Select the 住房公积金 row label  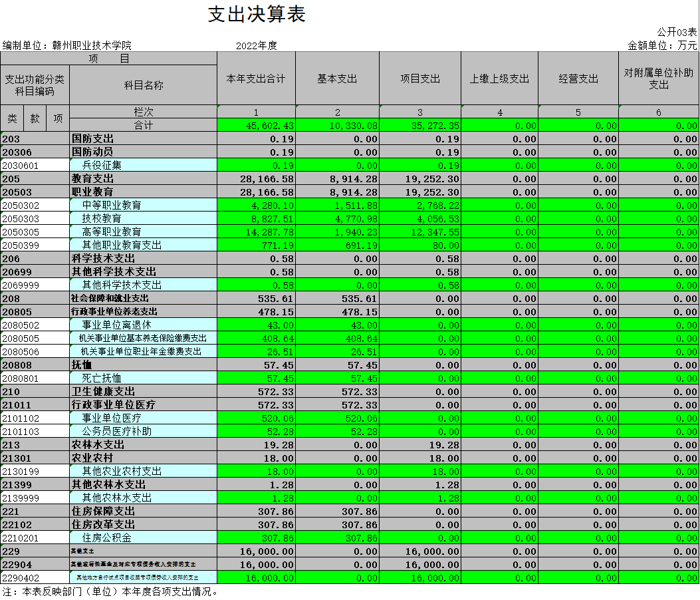[106, 538]
